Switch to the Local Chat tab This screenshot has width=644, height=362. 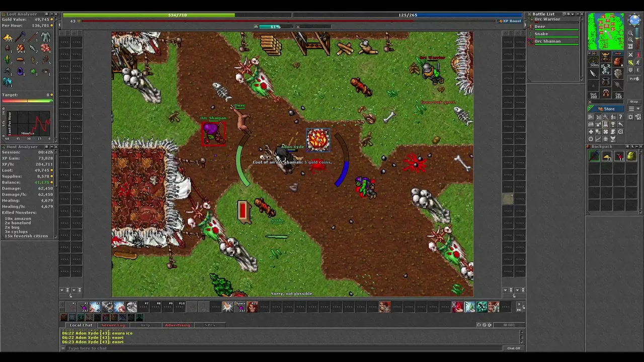[x=80, y=325]
